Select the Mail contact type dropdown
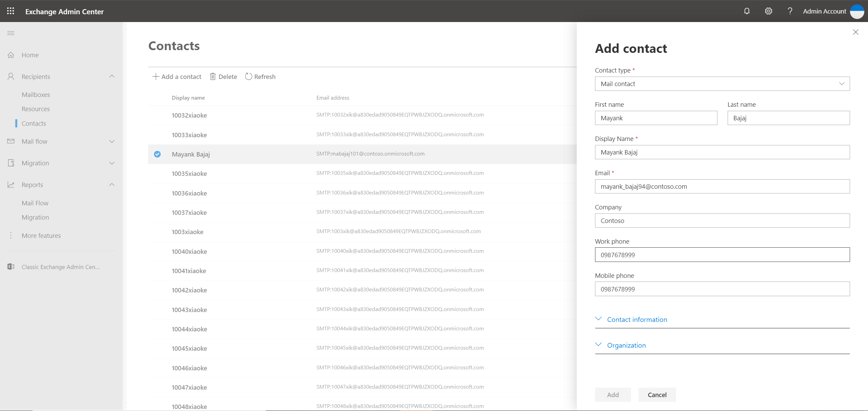868x411 pixels. pyautogui.click(x=722, y=83)
